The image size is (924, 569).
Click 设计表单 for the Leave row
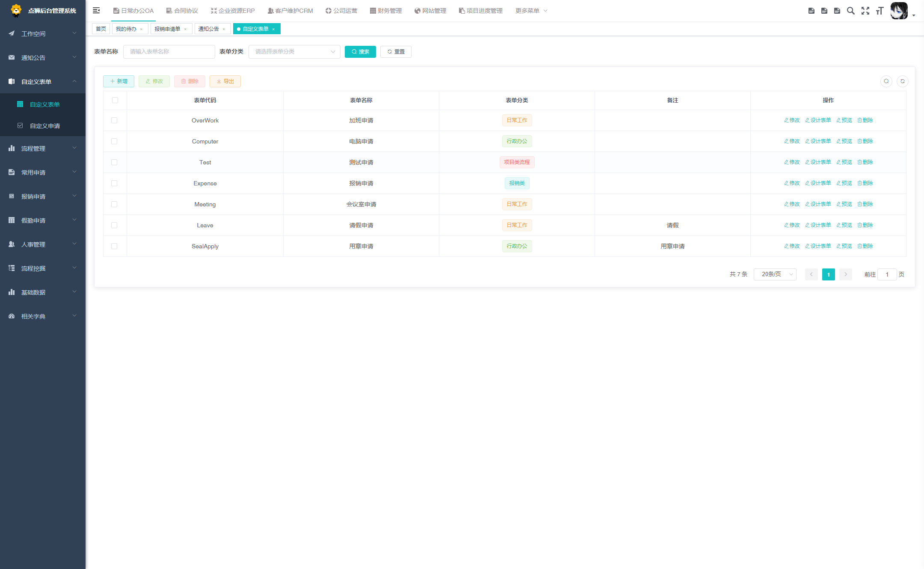point(818,225)
